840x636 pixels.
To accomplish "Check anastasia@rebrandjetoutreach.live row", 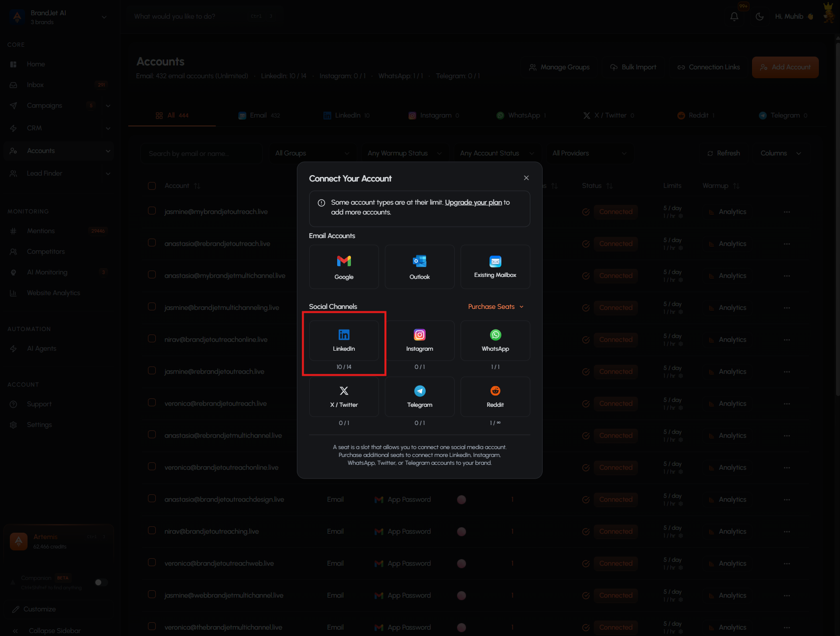I will coord(152,242).
